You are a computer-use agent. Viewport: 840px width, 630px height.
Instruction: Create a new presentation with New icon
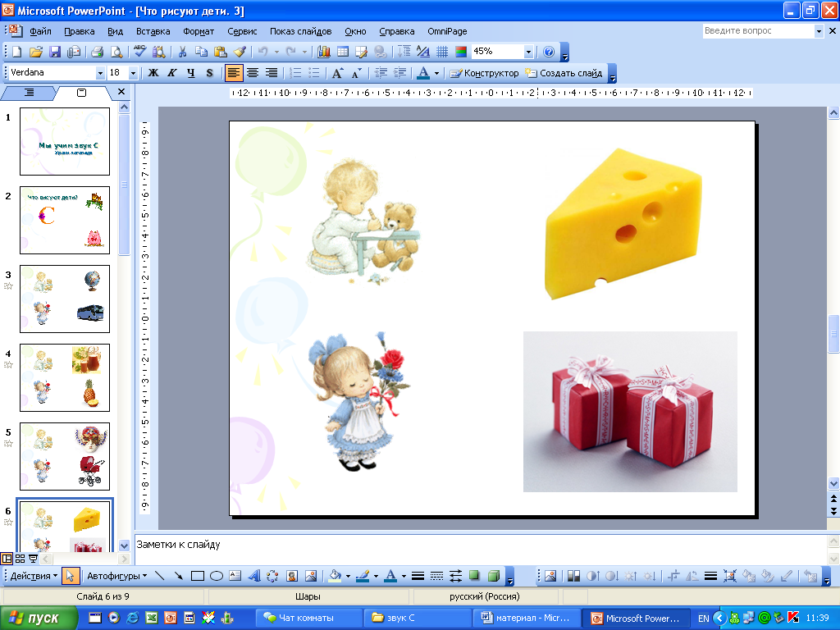[x=16, y=52]
